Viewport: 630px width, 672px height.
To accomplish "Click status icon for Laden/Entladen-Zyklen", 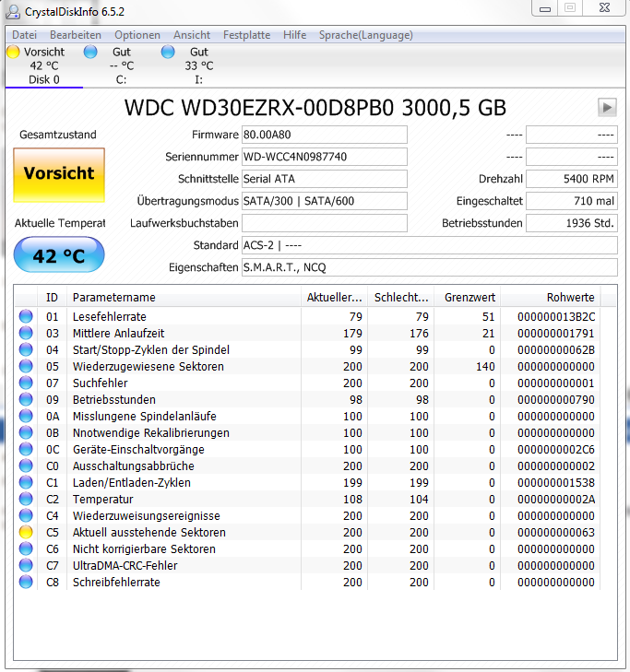I will point(26,483).
